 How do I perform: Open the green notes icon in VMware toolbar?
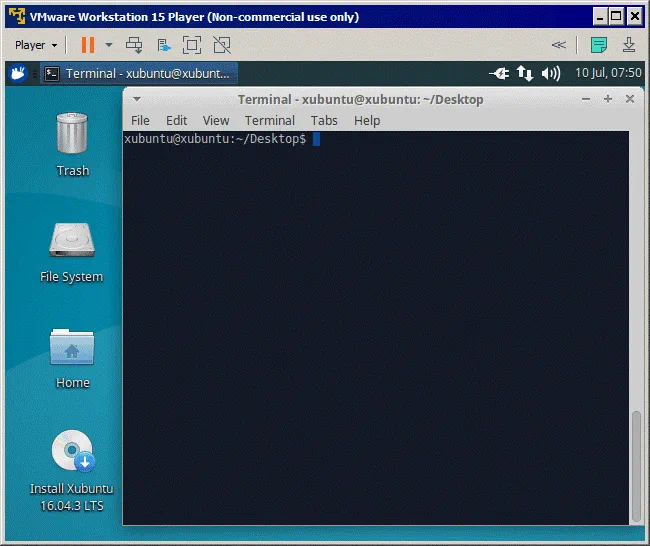[x=599, y=45]
